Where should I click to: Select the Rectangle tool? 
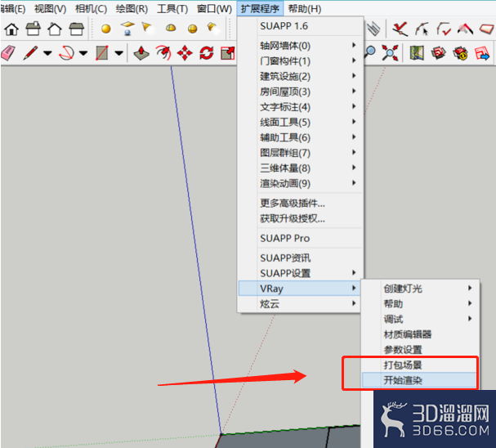(x=102, y=53)
